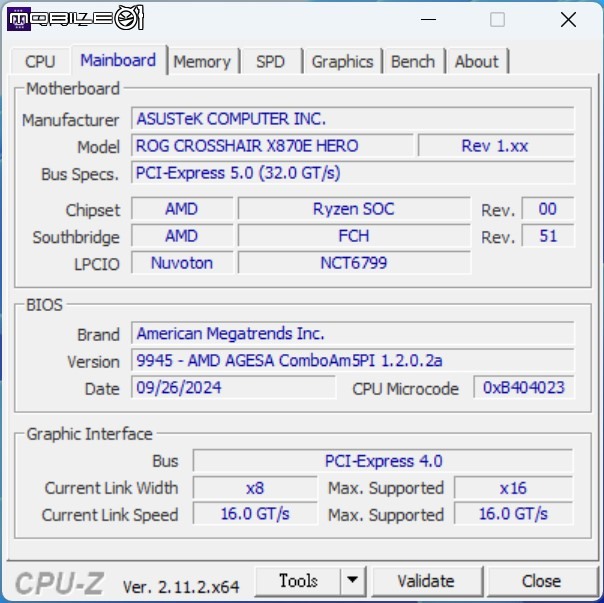Viewport: 604px width, 603px height.
Task: Open the About tab
Action: pos(477,61)
